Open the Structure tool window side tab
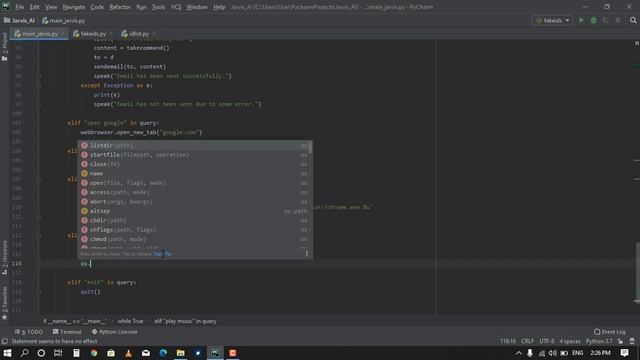 pos(4,257)
